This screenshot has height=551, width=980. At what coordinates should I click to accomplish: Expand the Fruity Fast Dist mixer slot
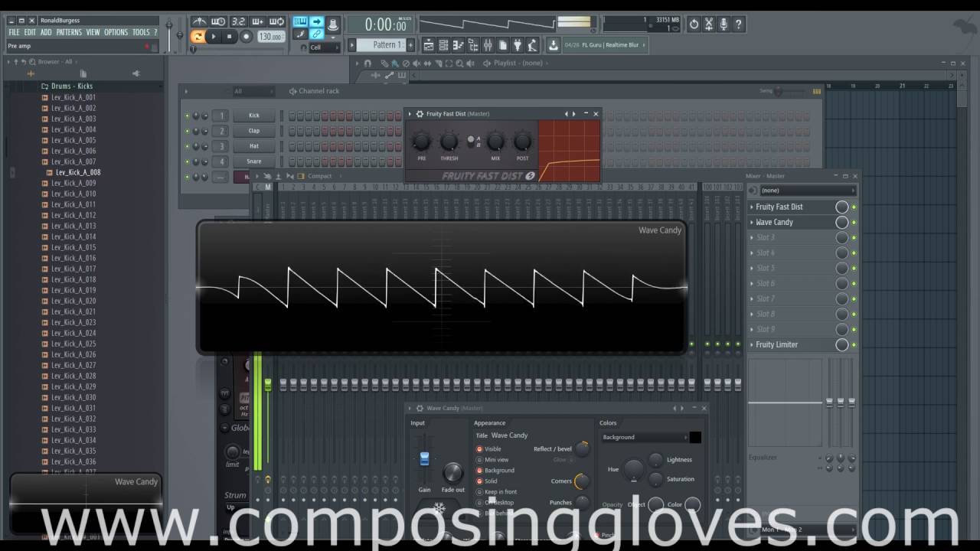pyautogui.click(x=752, y=207)
